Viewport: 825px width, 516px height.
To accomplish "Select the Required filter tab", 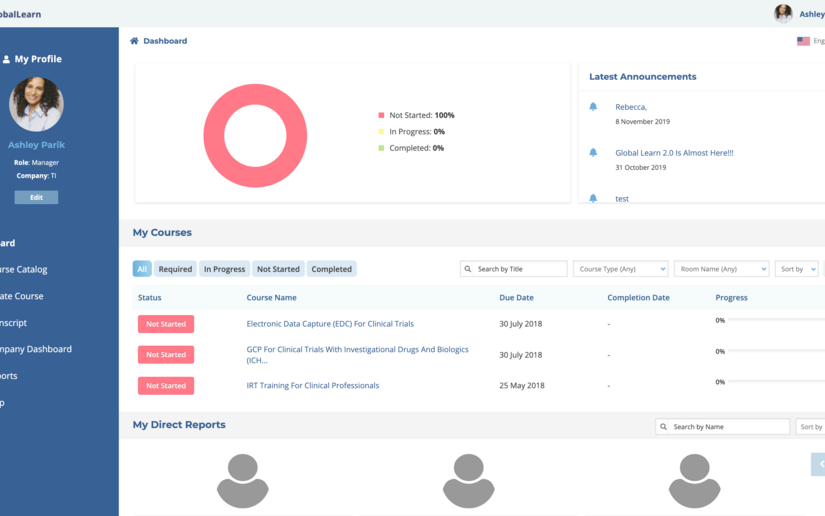I will pyautogui.click(x=175, y=269).
